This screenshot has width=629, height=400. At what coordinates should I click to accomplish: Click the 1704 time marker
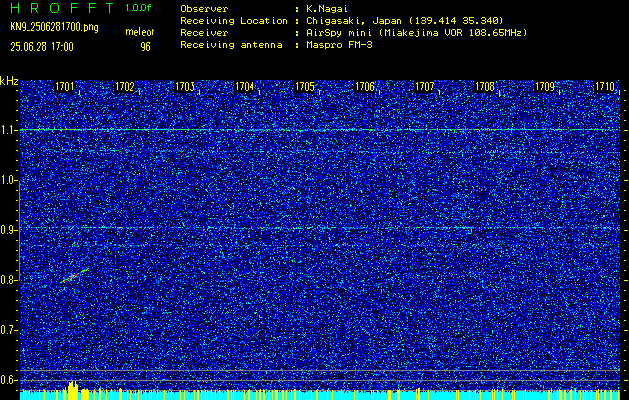coord(245,87)
